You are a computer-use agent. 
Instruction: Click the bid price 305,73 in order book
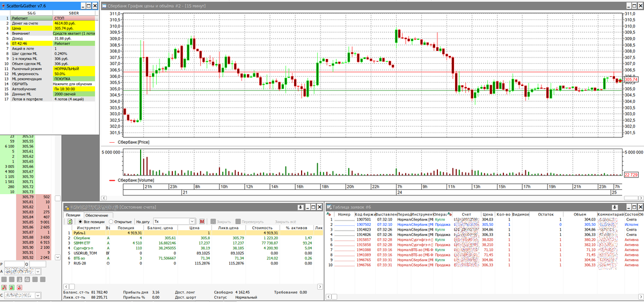pos(28,191)
